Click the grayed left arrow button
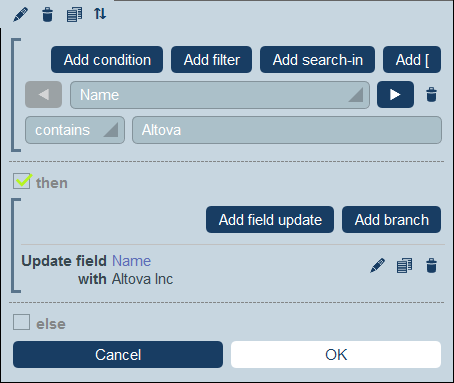 (44, 95)
